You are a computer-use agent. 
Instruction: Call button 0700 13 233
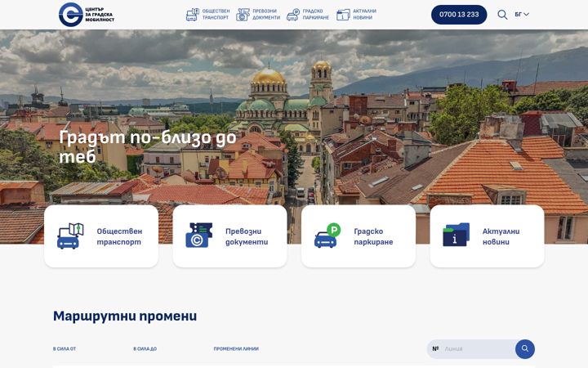tap(459, 15)
